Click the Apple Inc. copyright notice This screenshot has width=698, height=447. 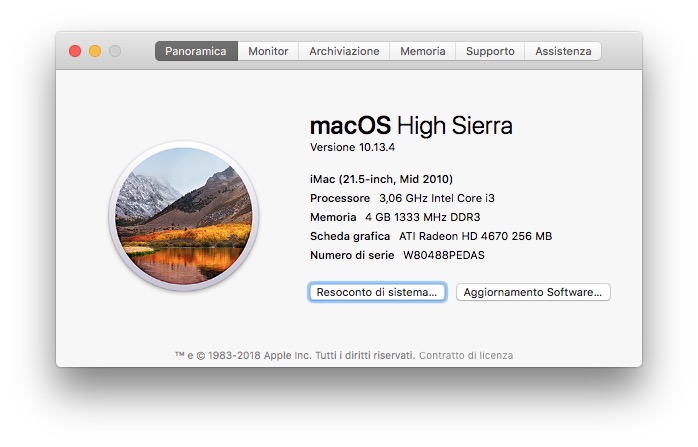(295, 355)
